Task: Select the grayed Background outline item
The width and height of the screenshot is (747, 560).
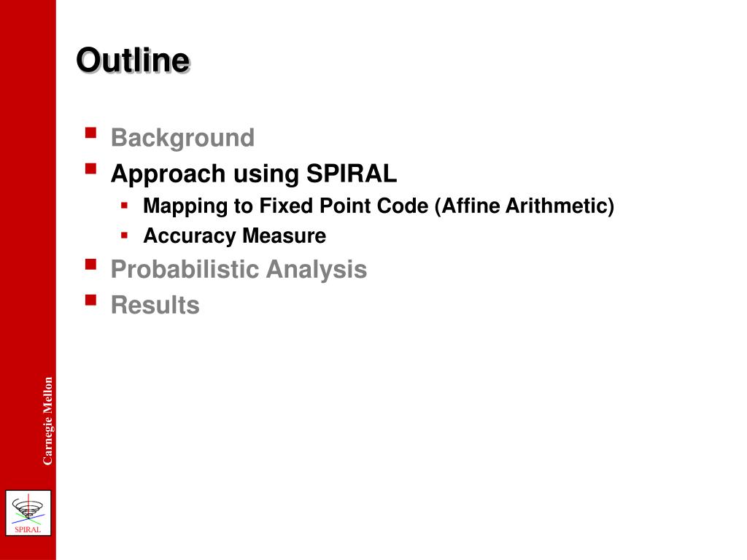Action: (x=182, y=138)
